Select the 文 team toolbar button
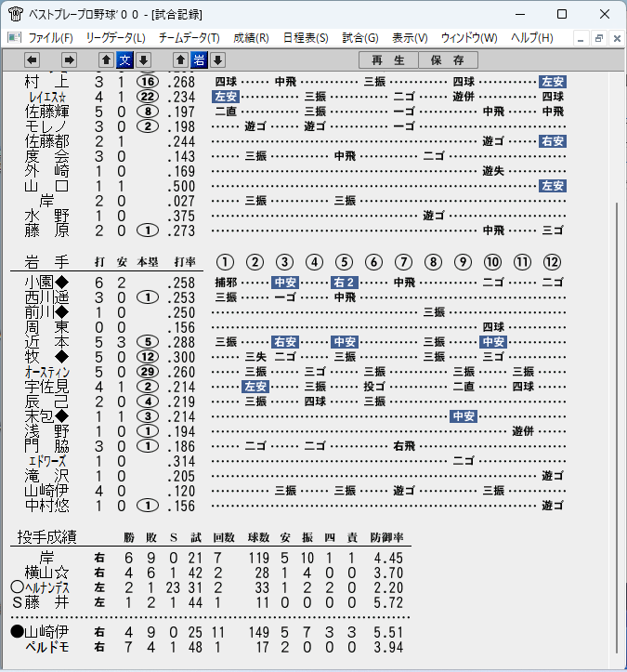The width and height of the screenshot is (627, 672). point(125,60)
